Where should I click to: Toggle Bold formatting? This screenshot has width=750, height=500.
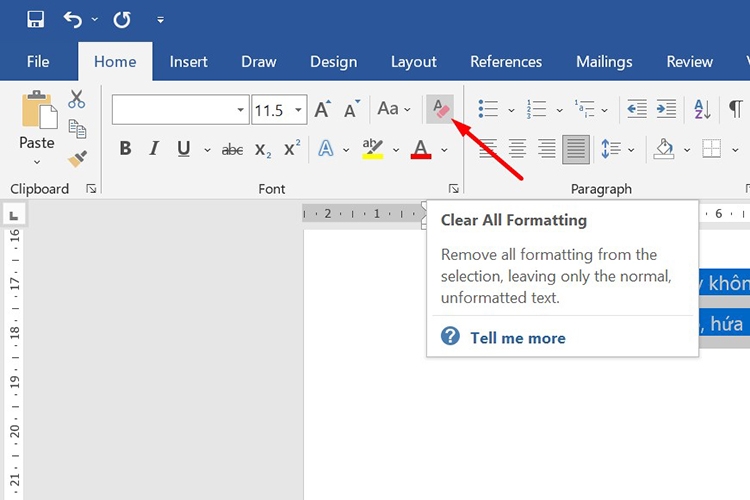click(x=125, y=149)
